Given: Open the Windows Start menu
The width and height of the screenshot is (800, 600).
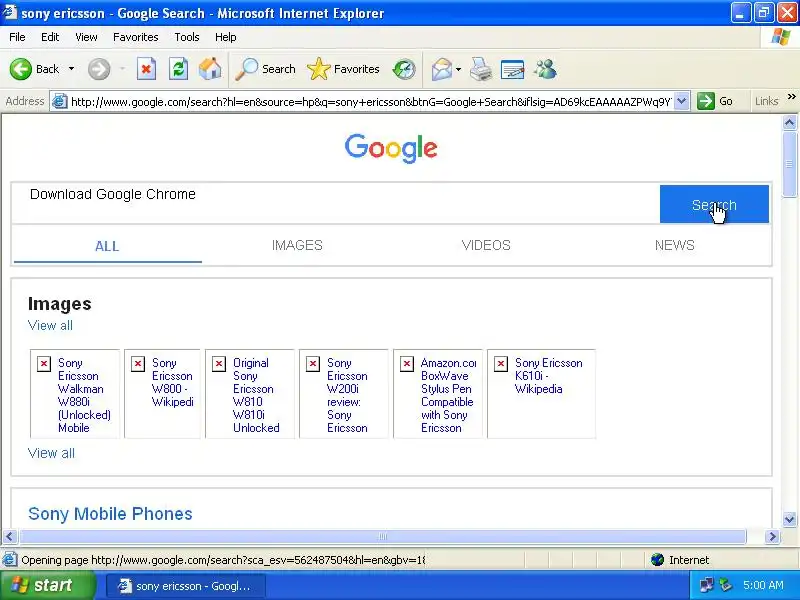Looking at the screenshot, I should coord(47,585).
